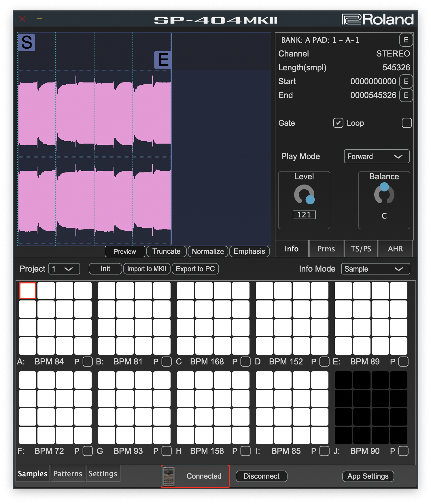The height and width of the screenshot is (504, 431).
Task: Click the End value 0000545326
Action: tap(373, 95)
